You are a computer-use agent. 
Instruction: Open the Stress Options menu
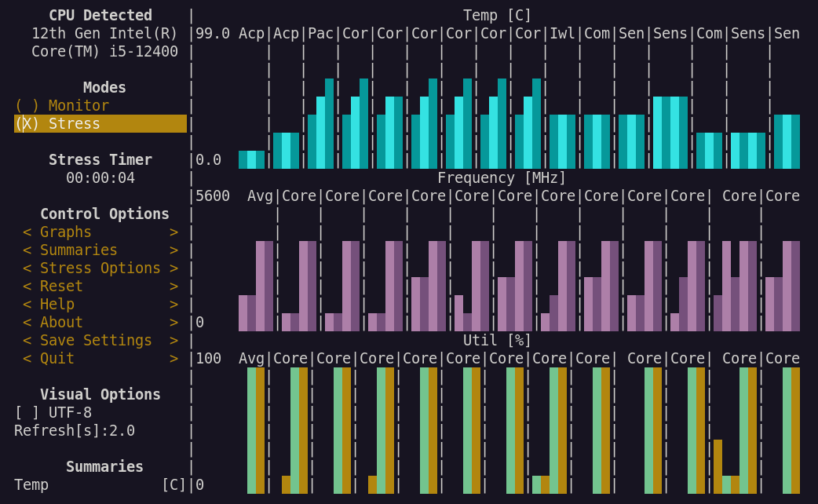pyautogui.click(x=100, y=268)
